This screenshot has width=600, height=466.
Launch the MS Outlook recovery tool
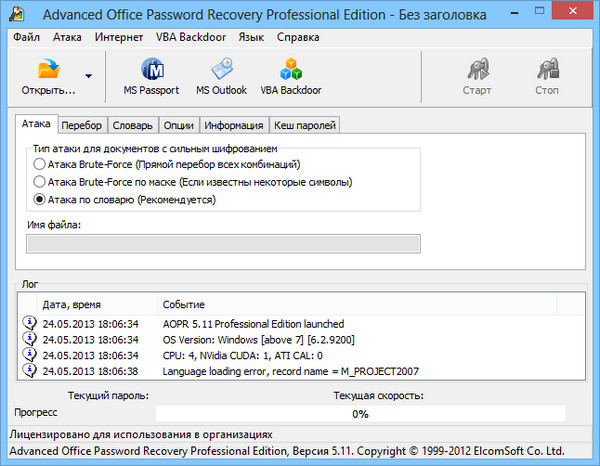pos(222,70)
